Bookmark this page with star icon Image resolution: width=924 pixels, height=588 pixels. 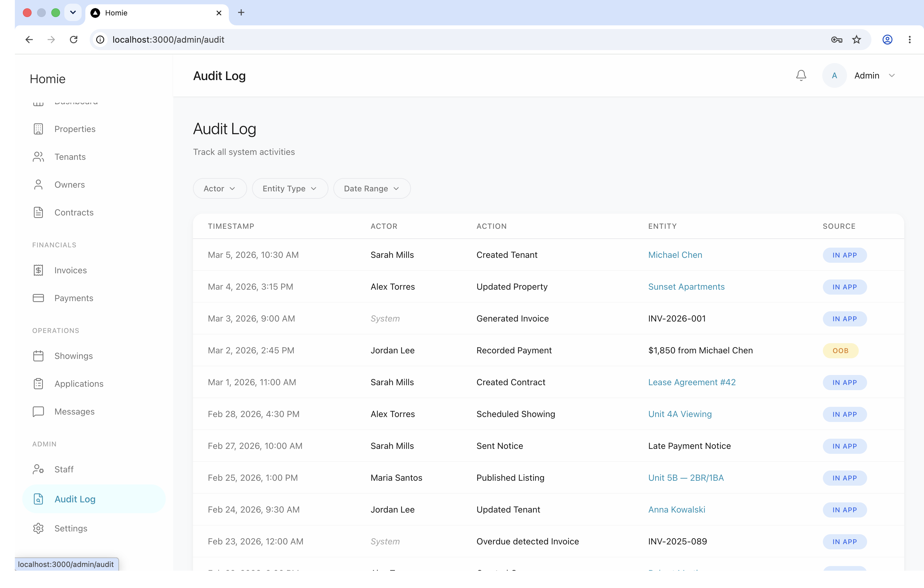coord(857,40)
